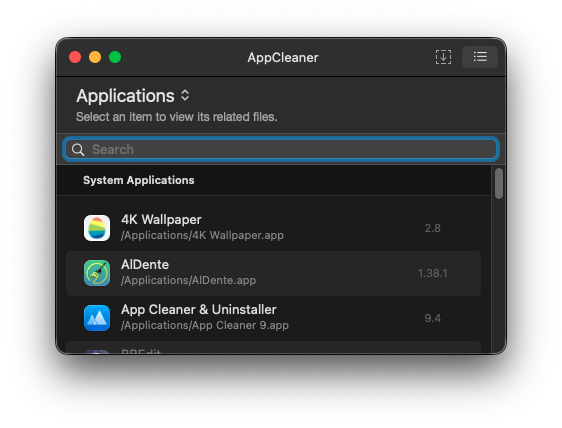Click the 4K Wallpaper name text
Viewport: 562px width, 428px height.
coord(161,219)
